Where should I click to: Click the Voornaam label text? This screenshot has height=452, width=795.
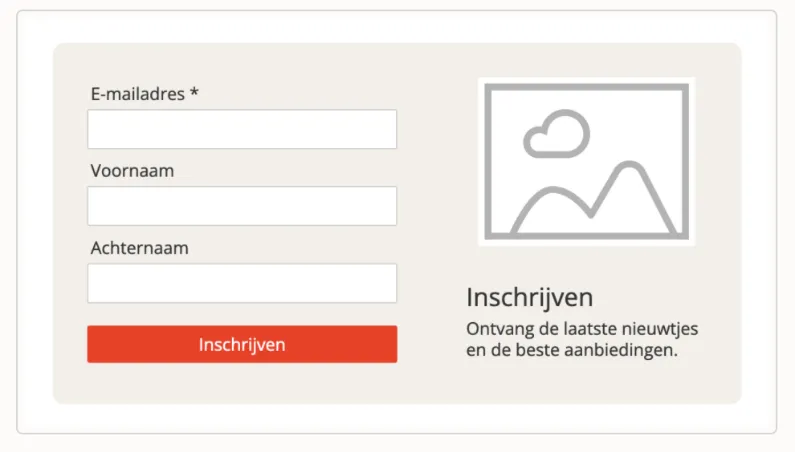click(x=132, y=171)
